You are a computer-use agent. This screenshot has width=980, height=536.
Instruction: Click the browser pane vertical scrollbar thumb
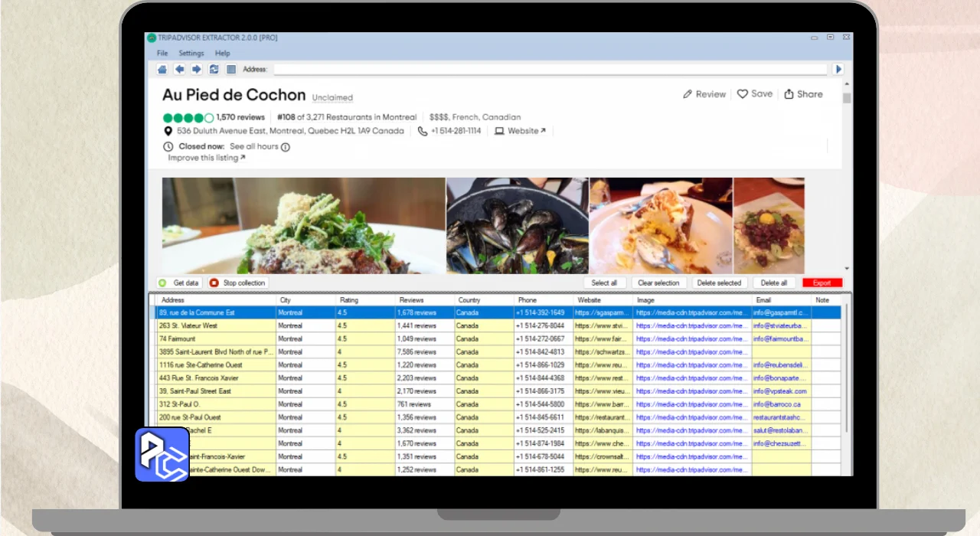point(847,98)
